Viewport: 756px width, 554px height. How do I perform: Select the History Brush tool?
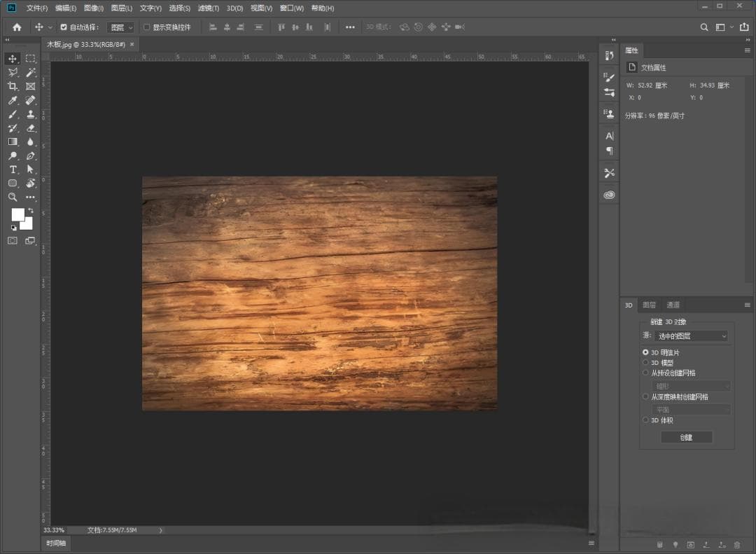tap(13, 128)
